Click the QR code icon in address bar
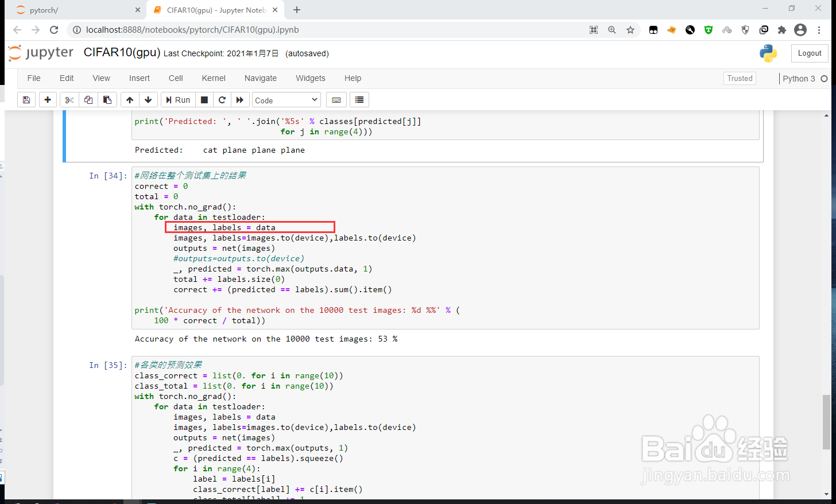 point(594,30)
